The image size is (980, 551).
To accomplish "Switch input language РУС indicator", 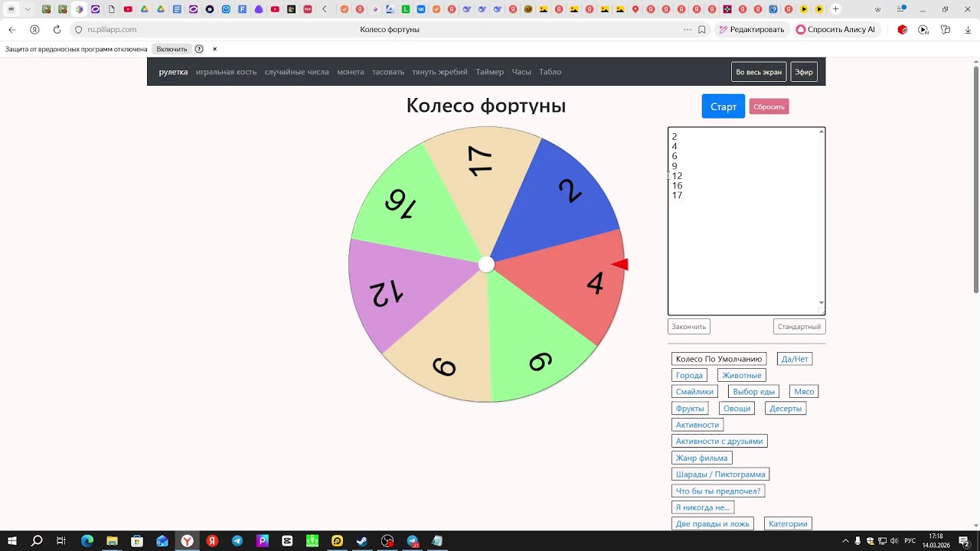I will (x=910, y=541).
